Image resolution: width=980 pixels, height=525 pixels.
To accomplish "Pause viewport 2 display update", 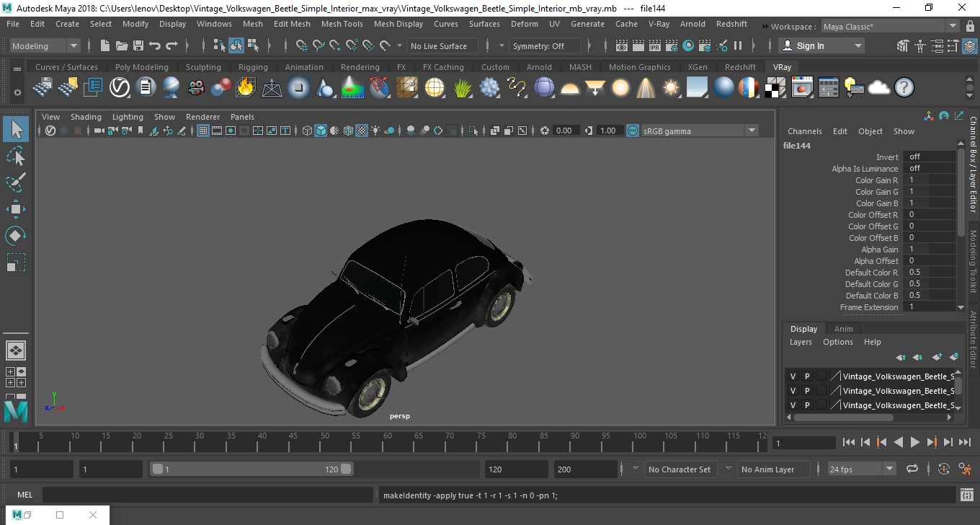I will pos(738,45).
